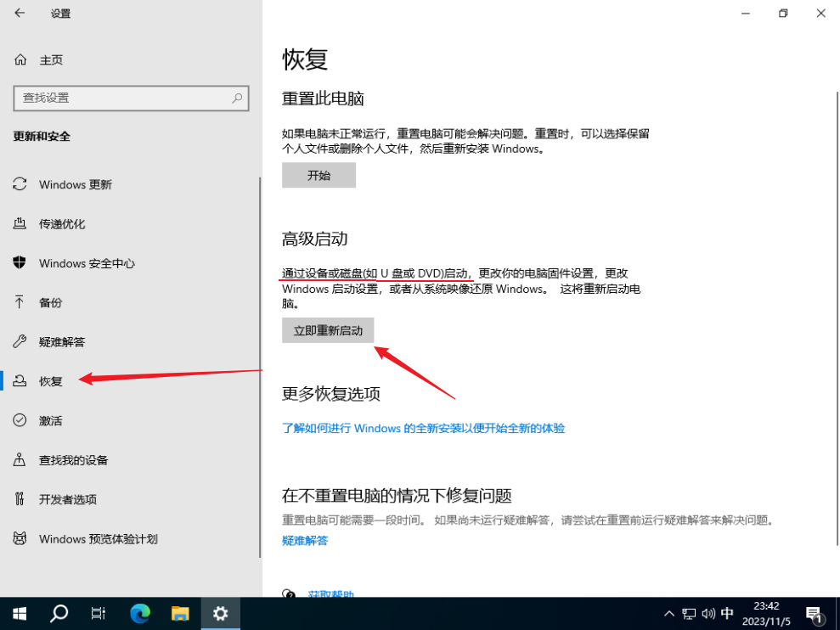The height and width of the screenshot is (630, 840).
Task: Open Task View from taskbar
Action: (99, 613)
